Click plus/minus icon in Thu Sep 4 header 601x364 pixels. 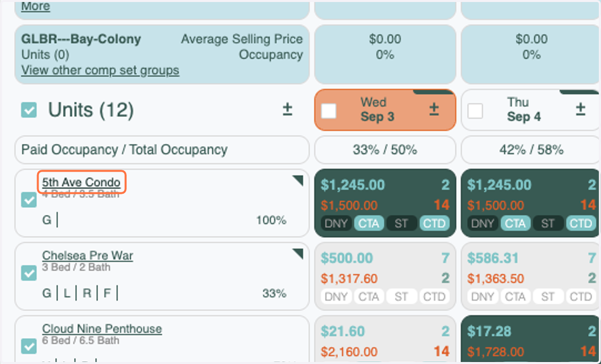pyautogui.click(x=580, y=109)
